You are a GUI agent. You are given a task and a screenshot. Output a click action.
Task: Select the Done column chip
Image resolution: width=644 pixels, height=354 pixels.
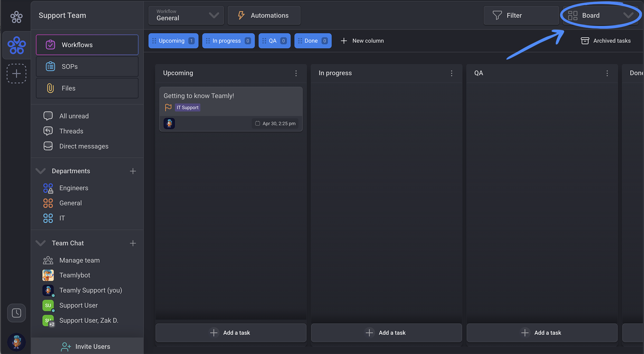[313, 41]
